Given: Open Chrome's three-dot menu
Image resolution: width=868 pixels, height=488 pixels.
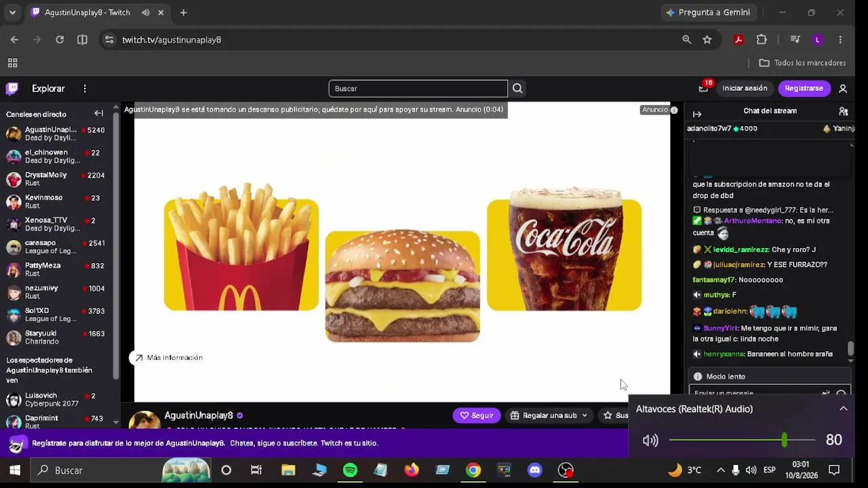Looking at the screenshot, I should pyautogui.click(x=840, y=39).
